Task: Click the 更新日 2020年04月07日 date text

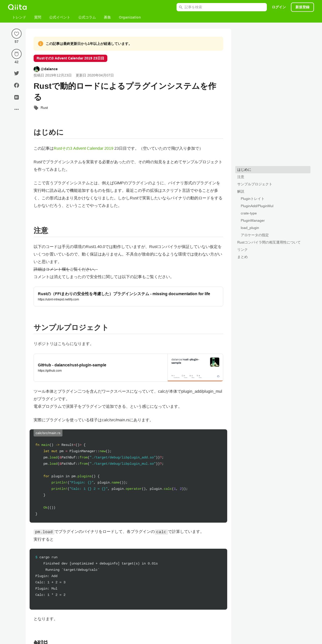Action: [95, 75]
